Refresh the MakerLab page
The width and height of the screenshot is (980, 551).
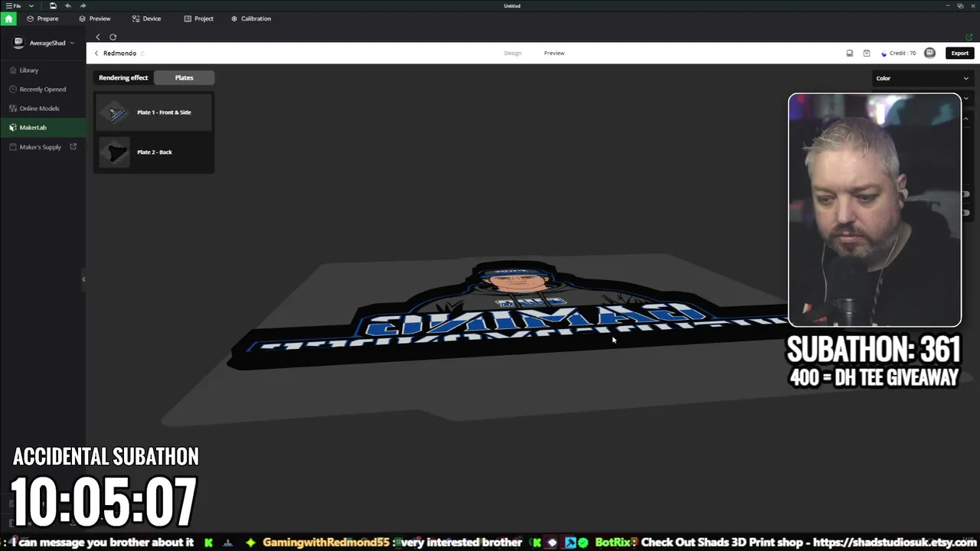coord(113,37)
